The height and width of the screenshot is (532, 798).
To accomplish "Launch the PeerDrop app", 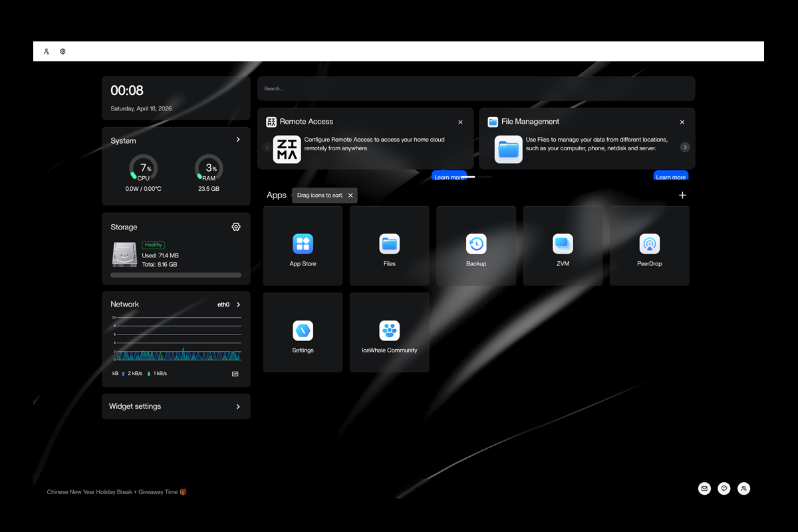I will [650, 246].
